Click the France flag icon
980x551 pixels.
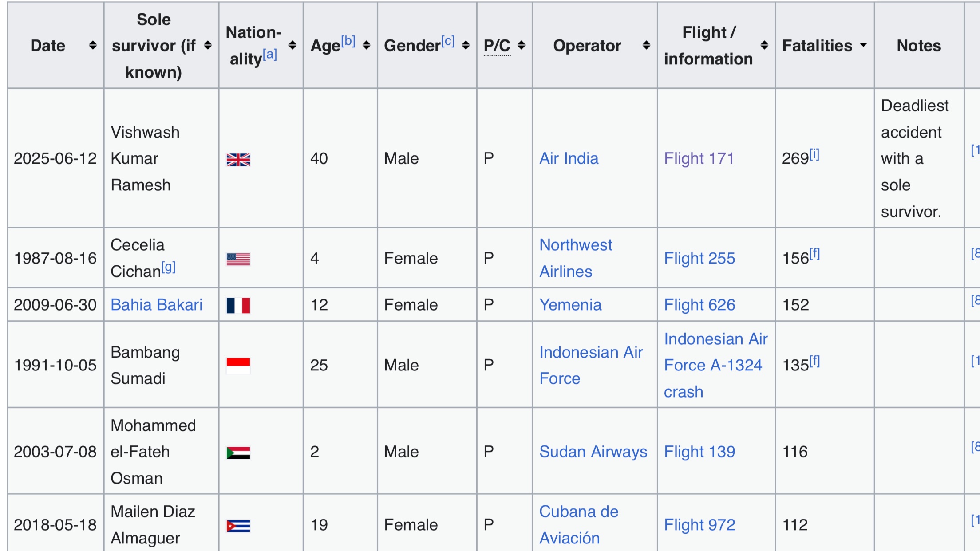point(238,305)
